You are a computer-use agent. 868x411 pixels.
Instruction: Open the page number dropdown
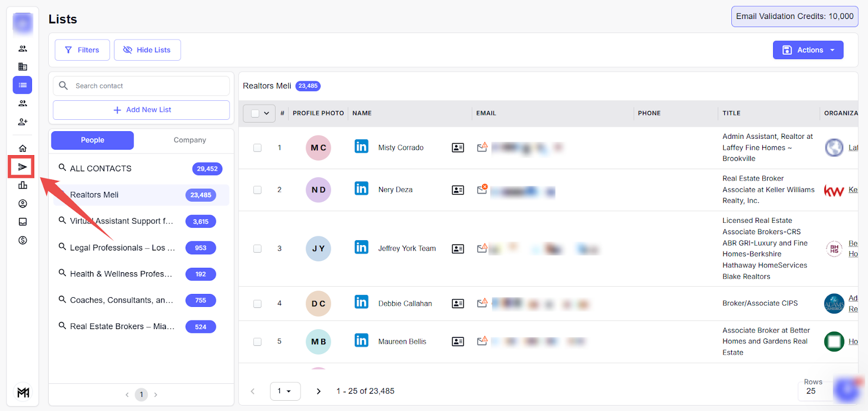285,391
